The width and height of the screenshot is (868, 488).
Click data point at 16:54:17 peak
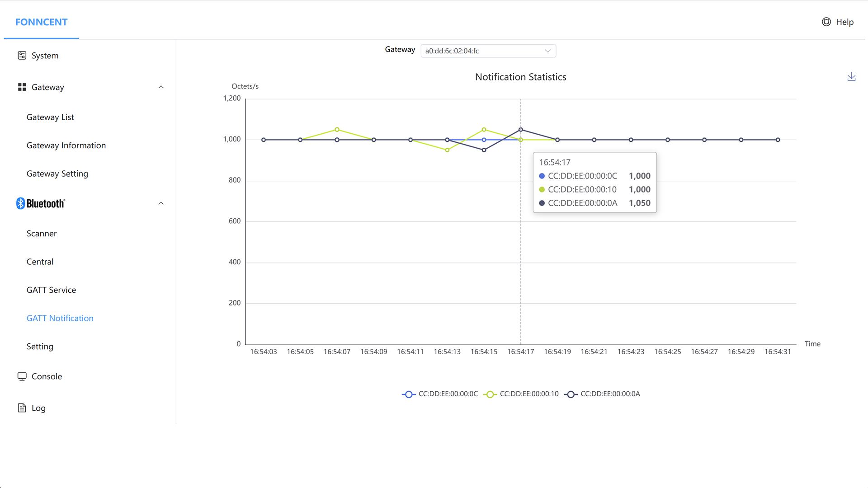pyautogui.click(x=521, y=130)
